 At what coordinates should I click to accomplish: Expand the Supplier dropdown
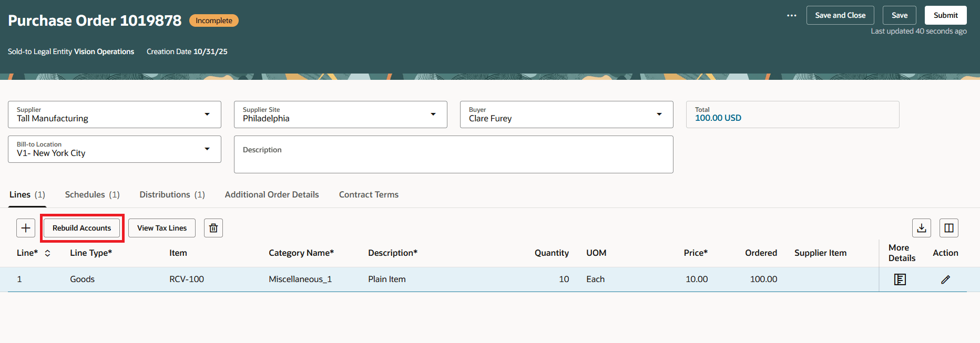click(x=207, y=115)
